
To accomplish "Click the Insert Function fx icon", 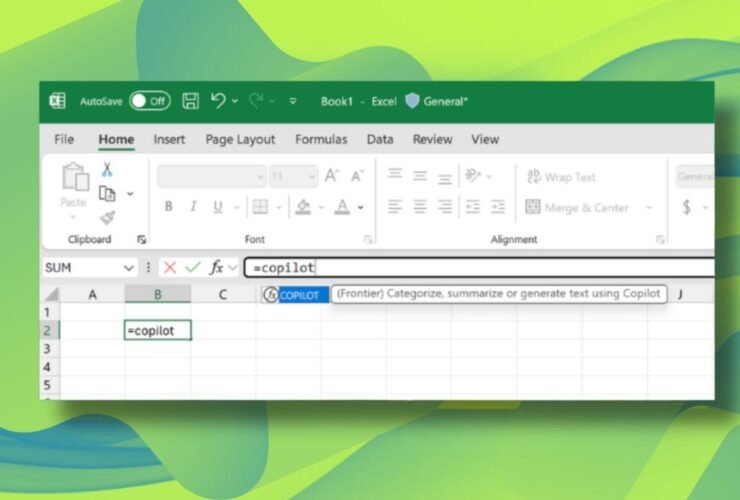I will pyautogui.click(x=217, y=268).
